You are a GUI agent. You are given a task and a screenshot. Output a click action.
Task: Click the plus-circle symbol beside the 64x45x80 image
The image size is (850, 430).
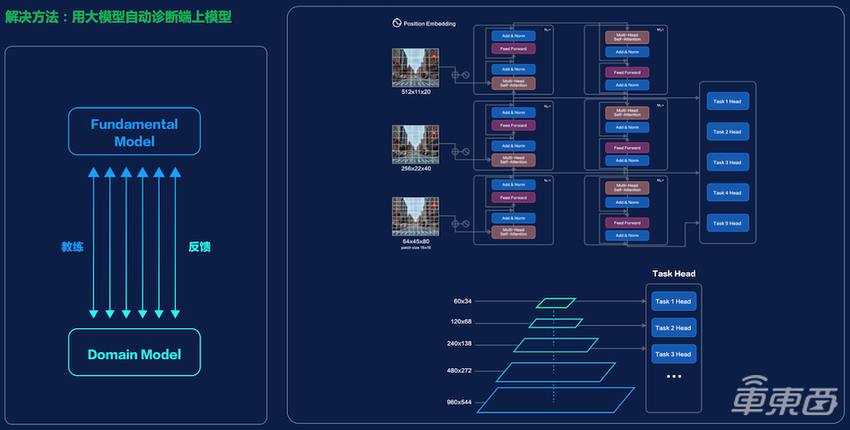tap(456, 224)
